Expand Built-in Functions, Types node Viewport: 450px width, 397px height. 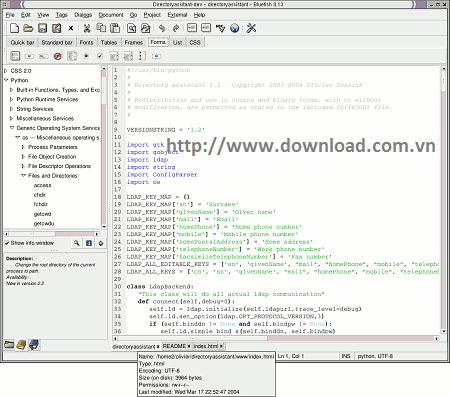point(11,90)
